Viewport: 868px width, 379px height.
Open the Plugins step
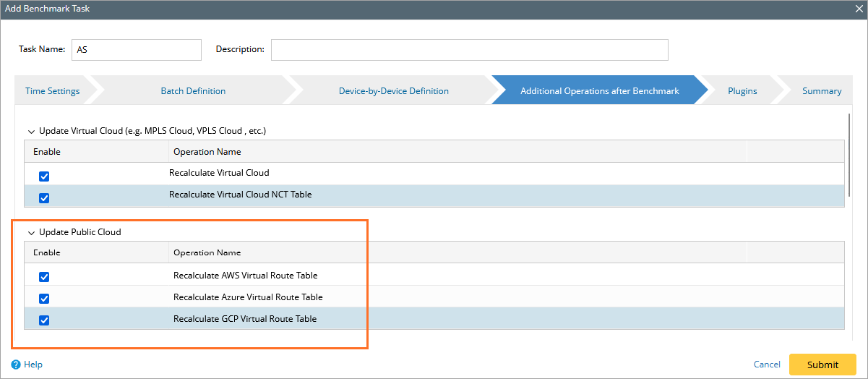(x=742, y=91)
